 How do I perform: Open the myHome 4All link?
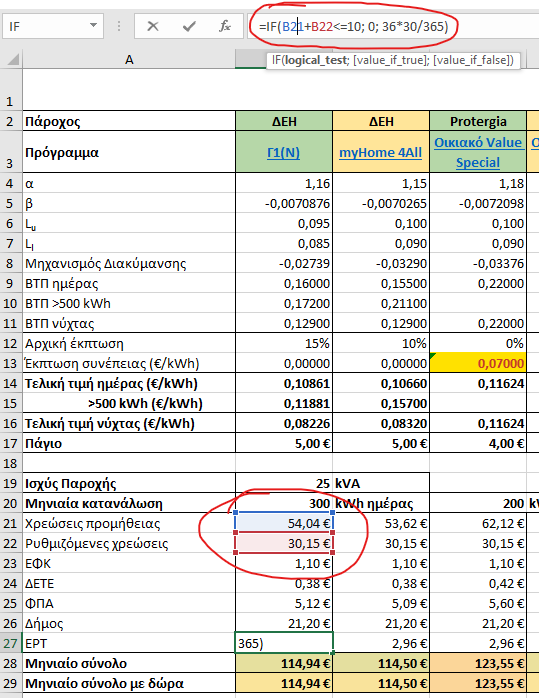[x=381, y=153]
